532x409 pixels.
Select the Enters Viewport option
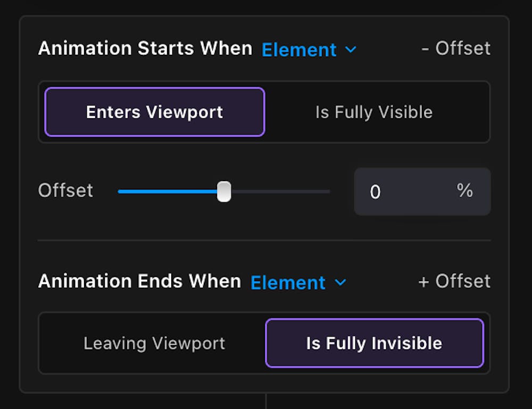154,112
